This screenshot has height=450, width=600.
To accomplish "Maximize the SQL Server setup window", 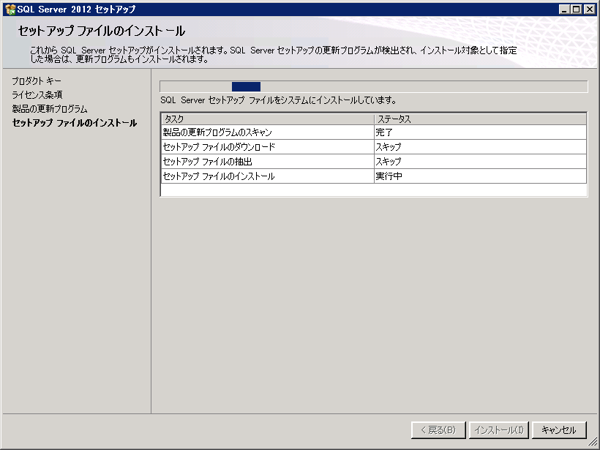I will tap(576, 9).
